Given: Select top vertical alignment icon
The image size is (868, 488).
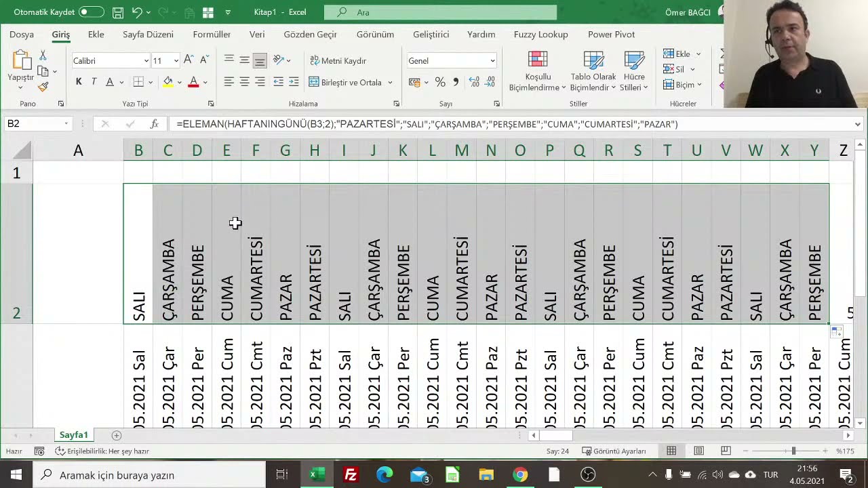Looking at the screenshot, I should (229, 60).
